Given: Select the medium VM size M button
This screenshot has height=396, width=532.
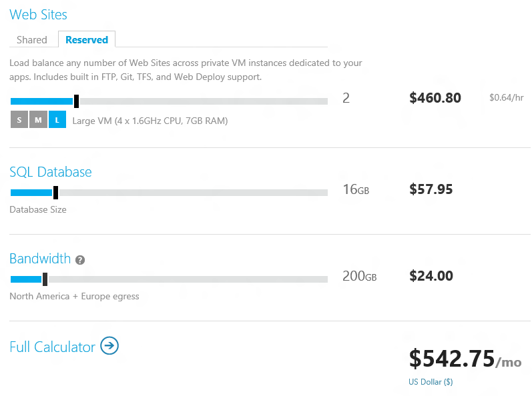Looking at the screenshot, I should coord(38,119).
